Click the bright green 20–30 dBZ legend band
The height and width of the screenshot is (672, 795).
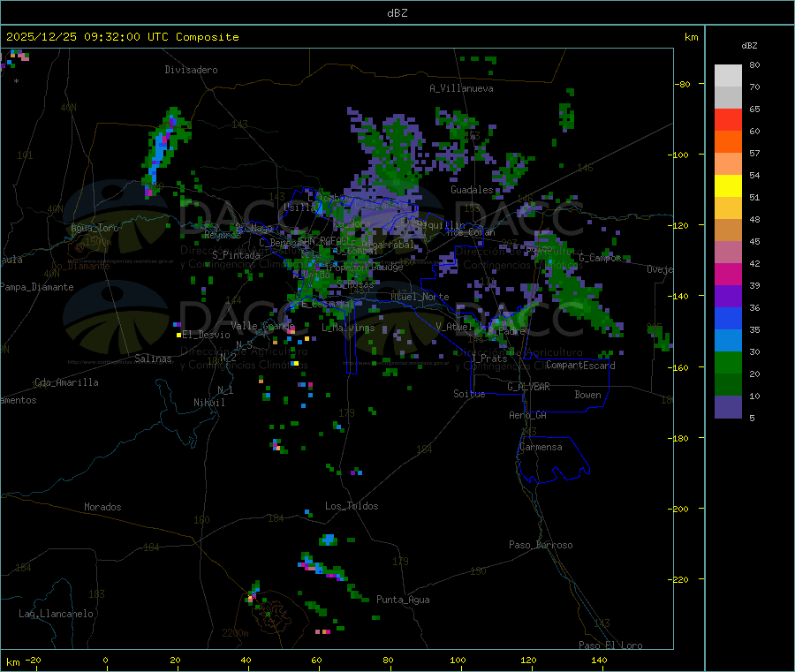coord(728,362)
